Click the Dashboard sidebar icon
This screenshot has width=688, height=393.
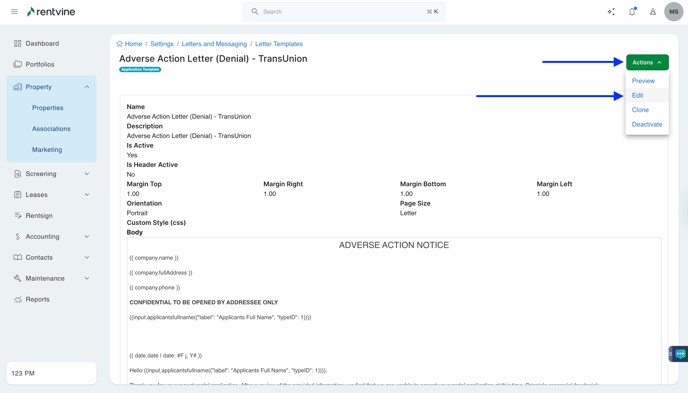pos(18,43)
